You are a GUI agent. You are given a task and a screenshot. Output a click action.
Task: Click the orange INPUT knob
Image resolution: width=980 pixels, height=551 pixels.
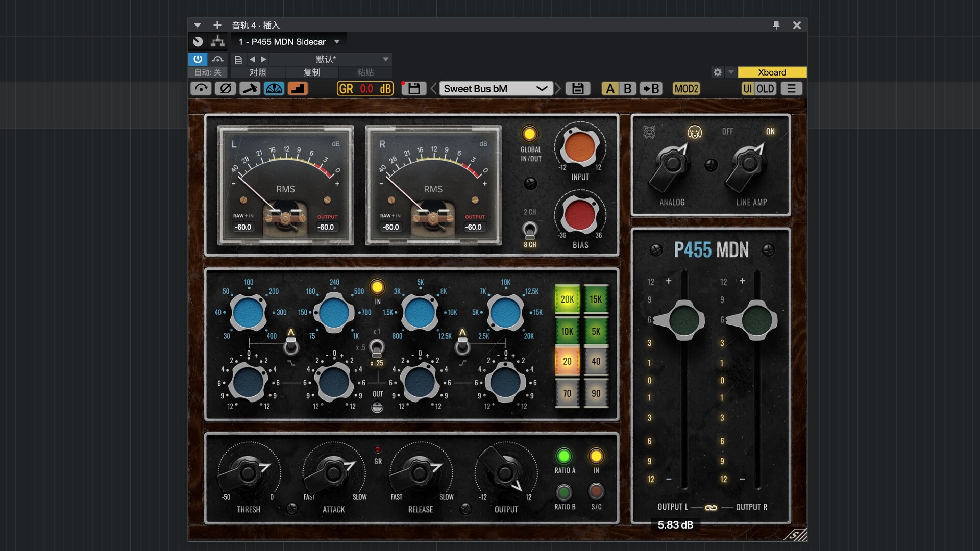579,147
